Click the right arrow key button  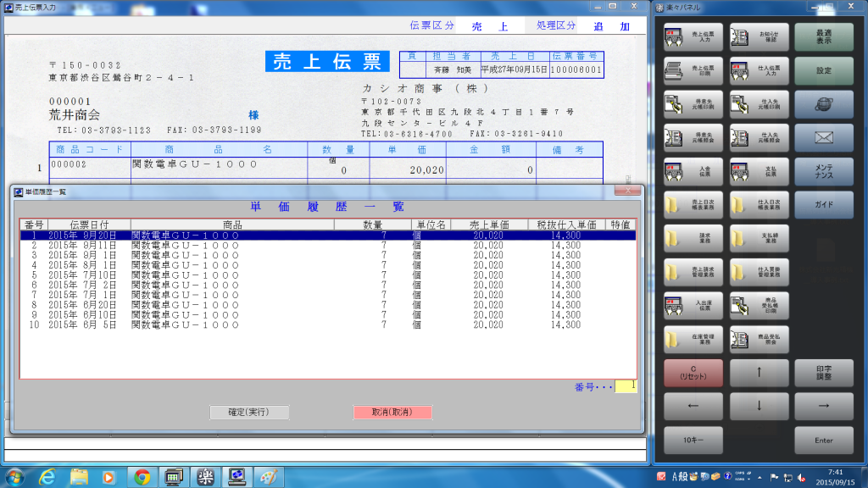(x=824, y=406)
